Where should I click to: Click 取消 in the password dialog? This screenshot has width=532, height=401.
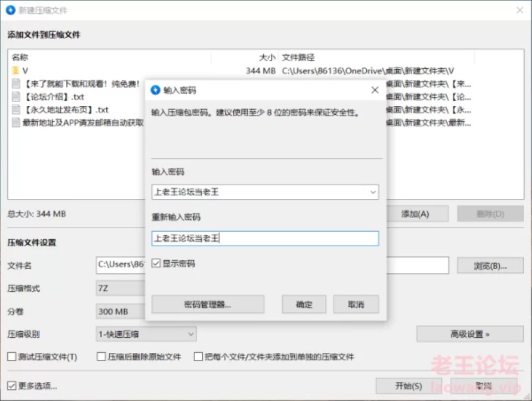coord(356,305)
